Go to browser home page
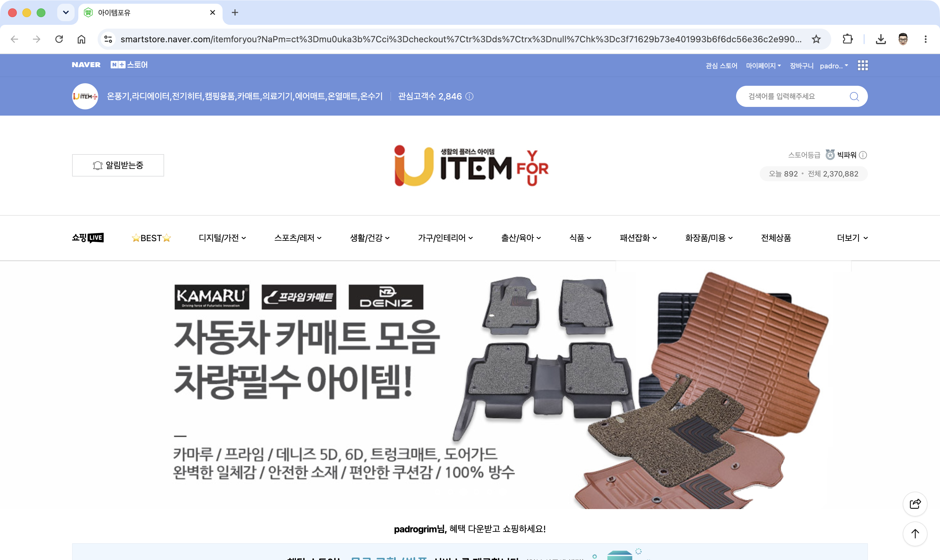 pyautogui.click(x=81, y=39)
